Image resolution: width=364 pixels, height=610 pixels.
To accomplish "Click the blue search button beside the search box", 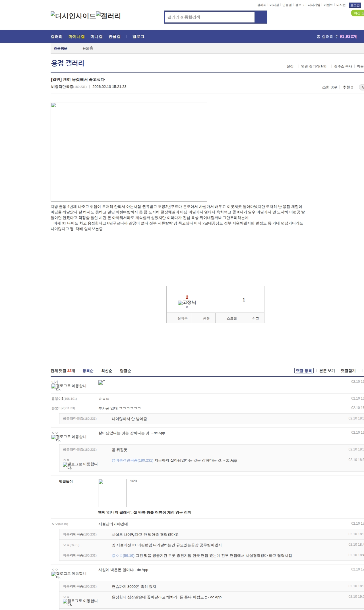I will [261, 17].
